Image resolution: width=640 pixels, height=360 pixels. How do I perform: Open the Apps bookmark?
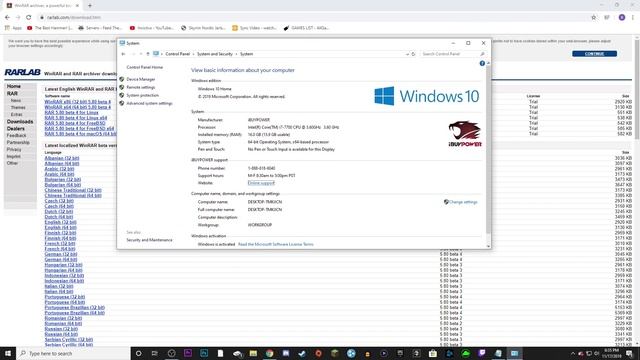[x=13, y=28]
